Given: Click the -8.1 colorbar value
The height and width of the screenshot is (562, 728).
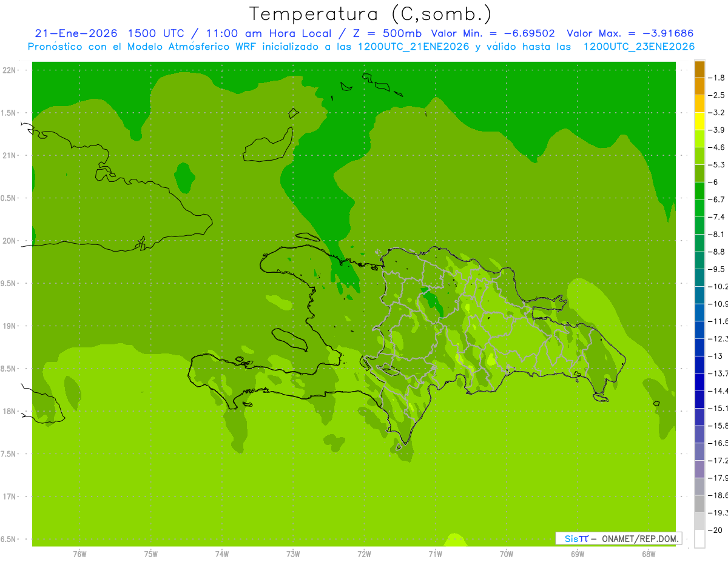Looking at the screenshot, I should point(717,235).
